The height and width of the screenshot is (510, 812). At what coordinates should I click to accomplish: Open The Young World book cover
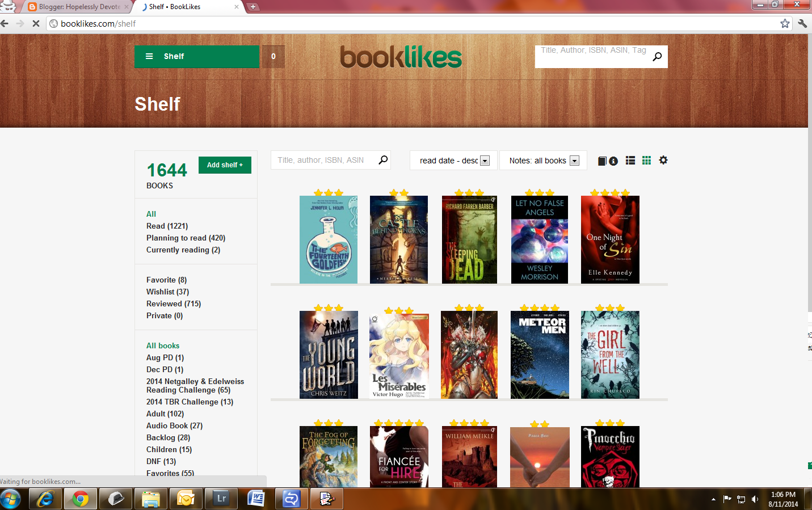pyautogui.click(x=329, y=355)
